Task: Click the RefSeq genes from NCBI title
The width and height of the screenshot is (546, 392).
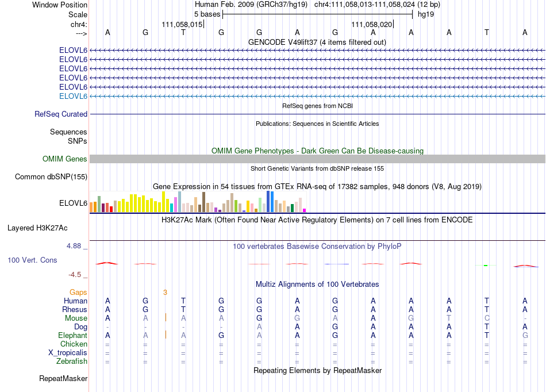Action: pos(317,106)
